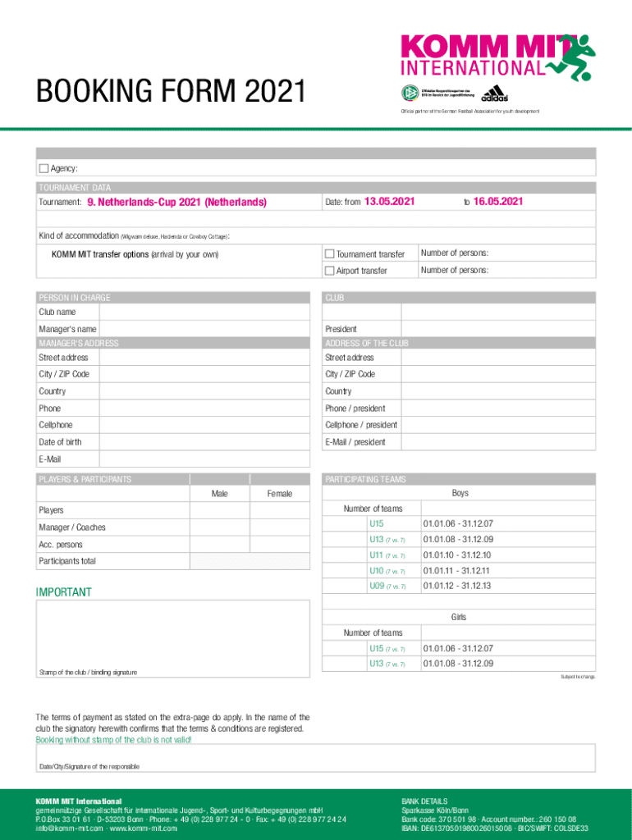Click the Female Players count cell
This screenshot has width=632, height=840.
pyautogui.click(x=280, y=510)
